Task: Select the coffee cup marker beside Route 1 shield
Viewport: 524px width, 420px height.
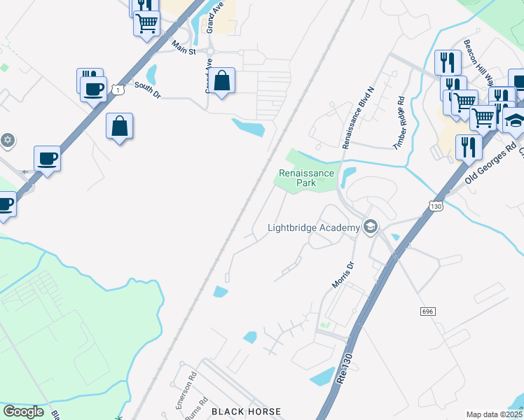Action: pyautogui.click(x=94, y=90)
